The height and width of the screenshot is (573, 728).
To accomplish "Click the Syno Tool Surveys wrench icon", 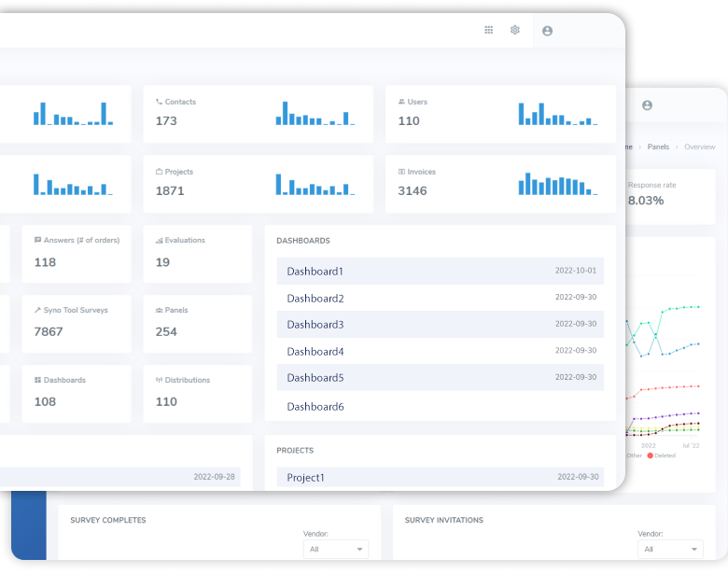I will click(37, 310).
